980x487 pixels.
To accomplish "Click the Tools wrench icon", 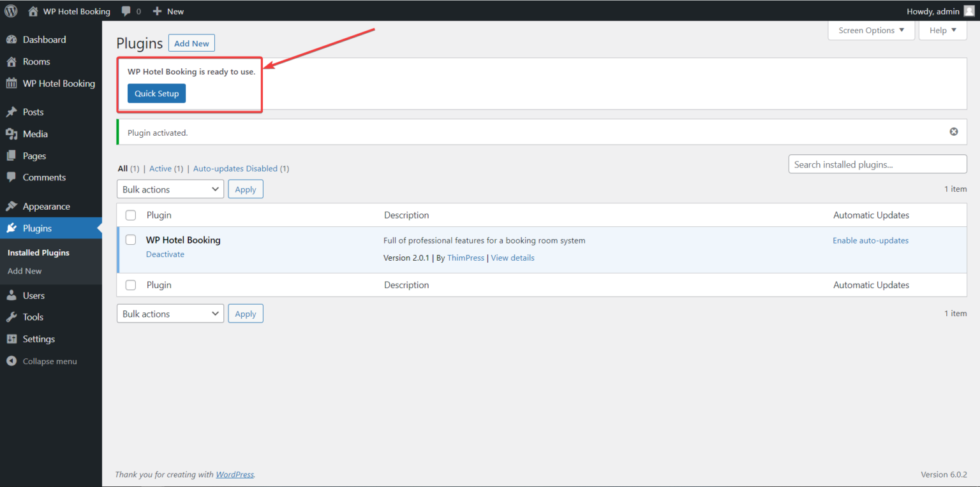I will point(13,317).
